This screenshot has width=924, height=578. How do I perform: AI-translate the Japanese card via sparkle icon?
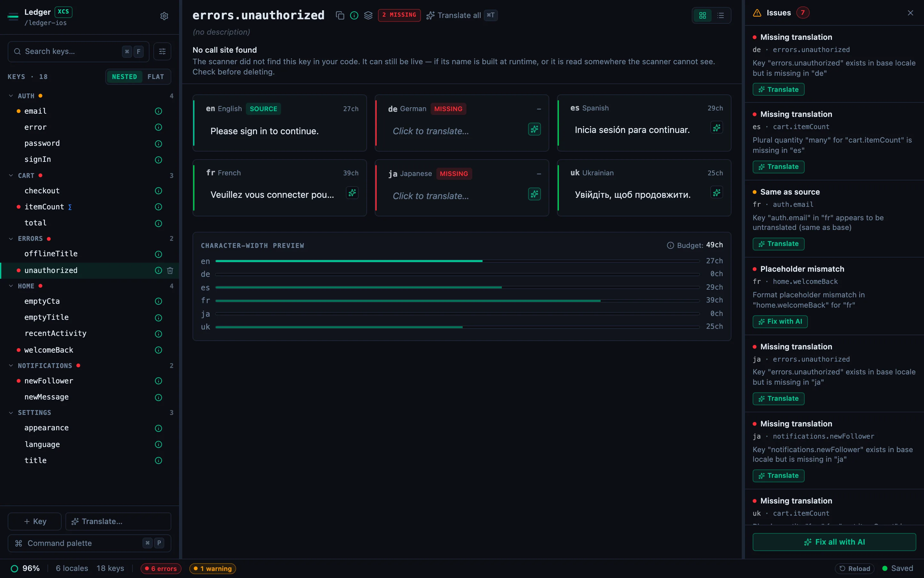tap(534, 194)
